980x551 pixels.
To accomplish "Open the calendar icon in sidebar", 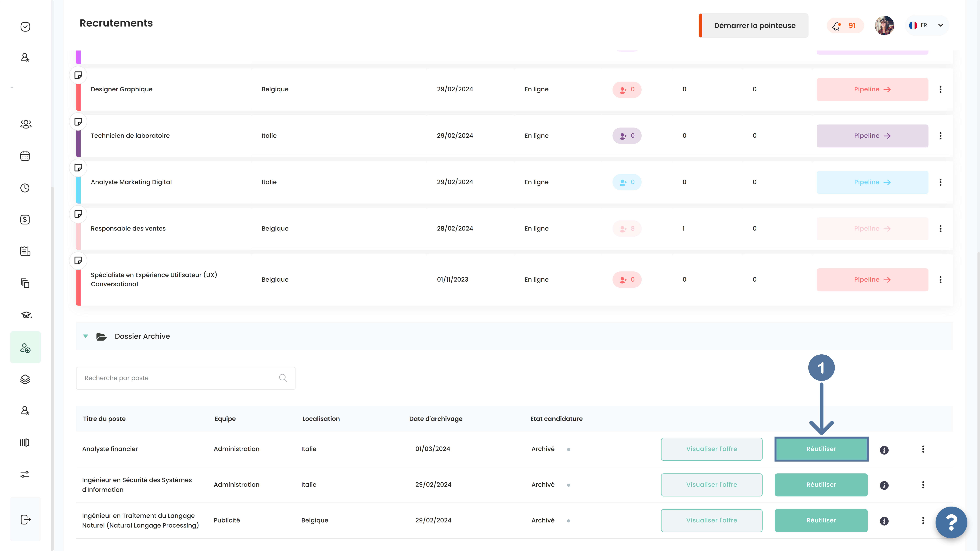I will click(25, 156).
